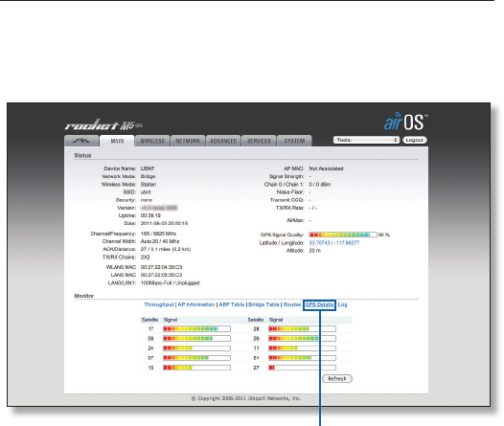504x426 pixels.
Task: Open the WIRELESS tab
Action: click(x=152, y=141)
